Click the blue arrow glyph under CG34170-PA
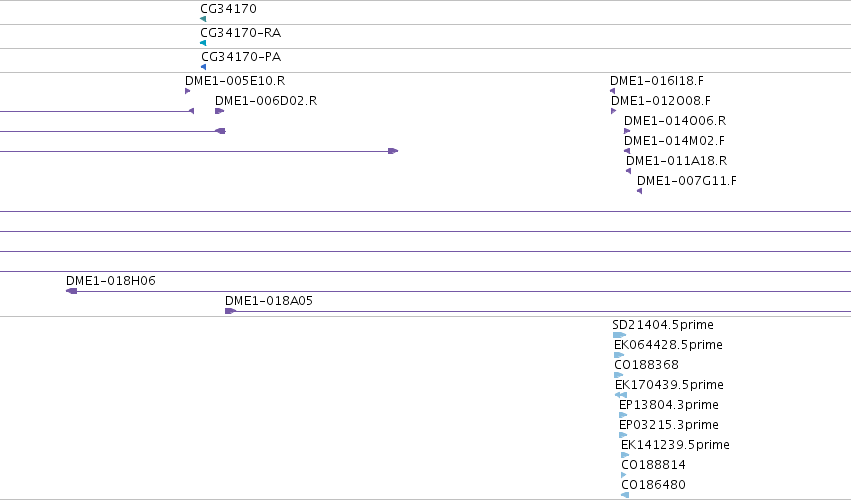The image size is (851, 500). click(204, 67)
